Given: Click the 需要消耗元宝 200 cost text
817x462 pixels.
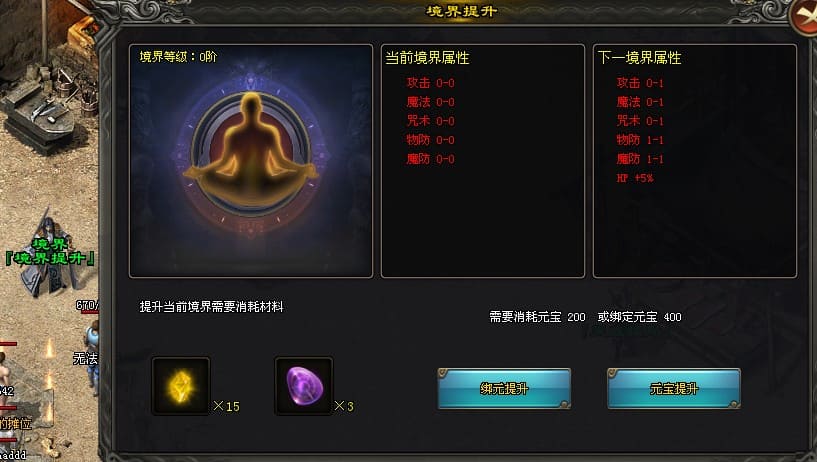Looking at the screenshot, I should coord(537,317).
